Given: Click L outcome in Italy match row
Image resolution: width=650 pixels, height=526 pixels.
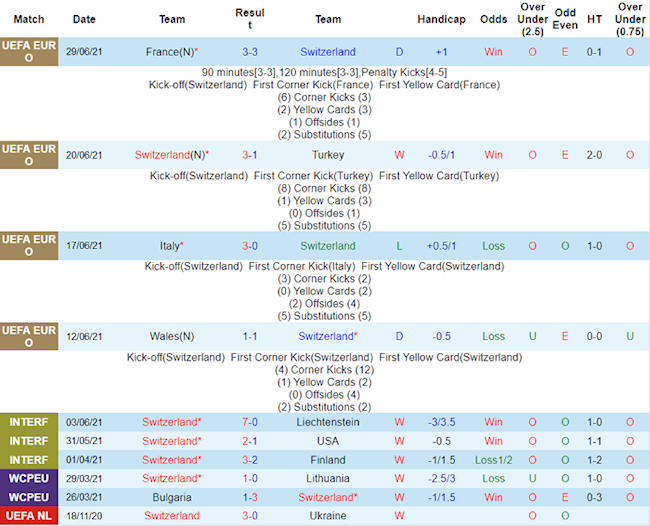Looking at the screenshot, I should 399,246.
